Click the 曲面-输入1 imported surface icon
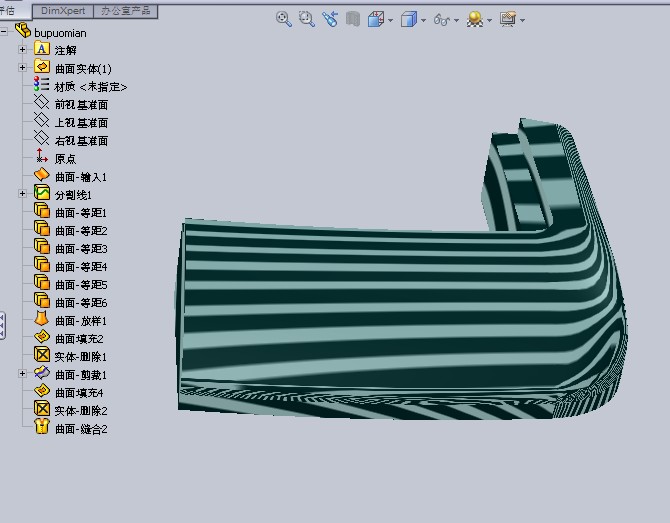Screen dimensions: 670x523 pos(42,174)
